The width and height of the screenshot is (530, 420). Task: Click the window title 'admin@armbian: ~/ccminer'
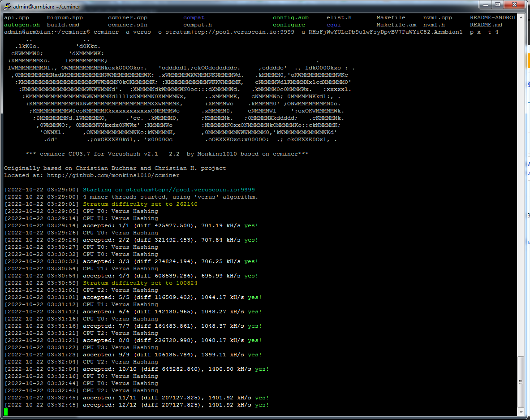pos(47,6)
